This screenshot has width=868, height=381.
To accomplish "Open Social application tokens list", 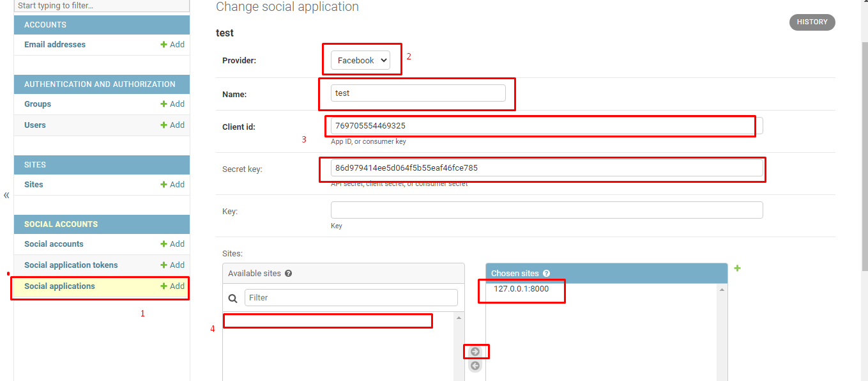I will point(71,265).
